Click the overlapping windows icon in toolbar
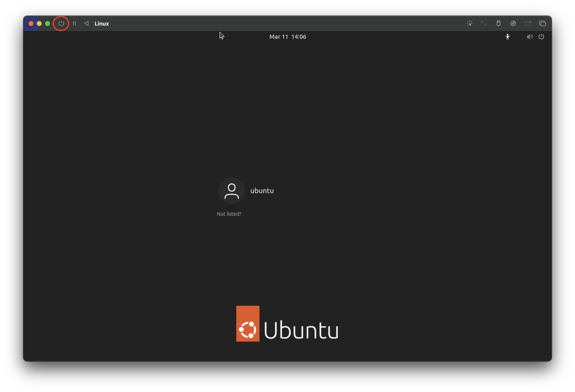 tap(542, 24)
